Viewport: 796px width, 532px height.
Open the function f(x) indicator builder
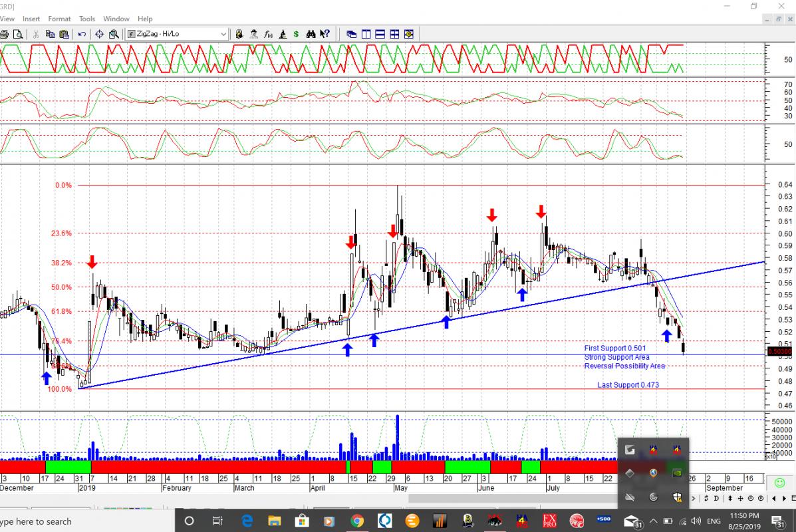click(x=268, y=34)
